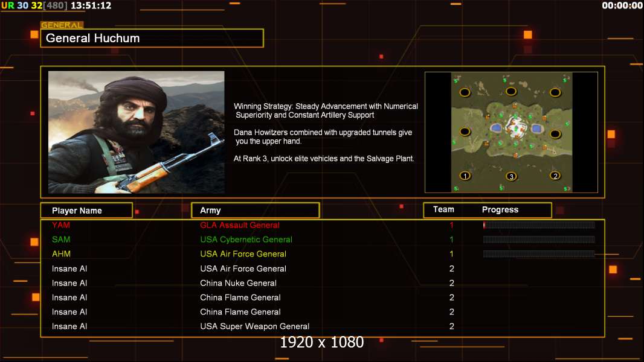
Task: Click AHM's loading progress bar
Action: click(x=539, y=254)
